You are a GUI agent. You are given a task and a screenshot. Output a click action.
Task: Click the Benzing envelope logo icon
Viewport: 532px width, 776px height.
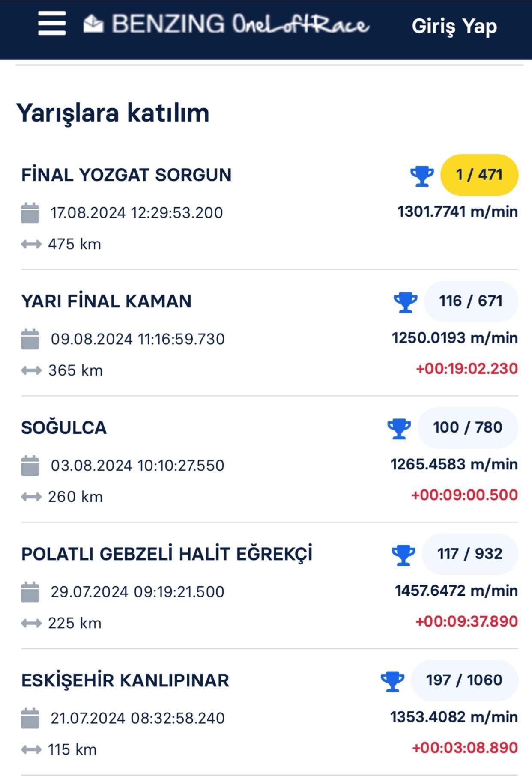[x=93, y=24]
